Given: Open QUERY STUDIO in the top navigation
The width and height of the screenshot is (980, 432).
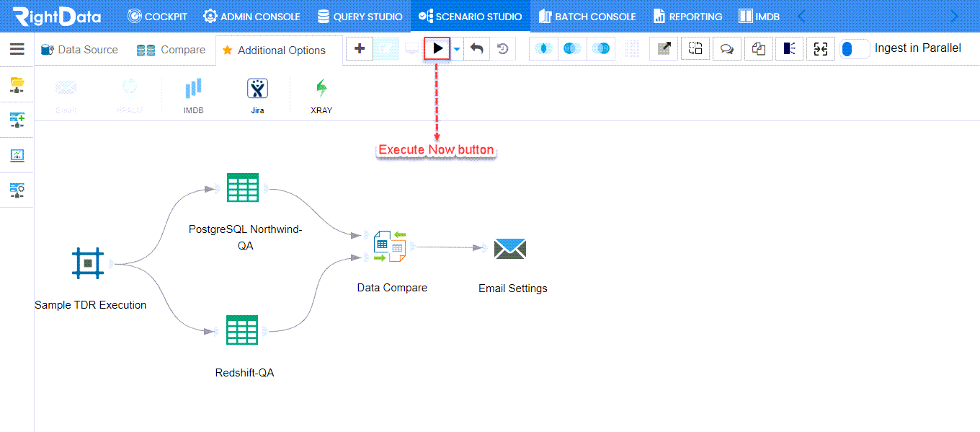Looking at the screenshot, I should pos(360,16).
